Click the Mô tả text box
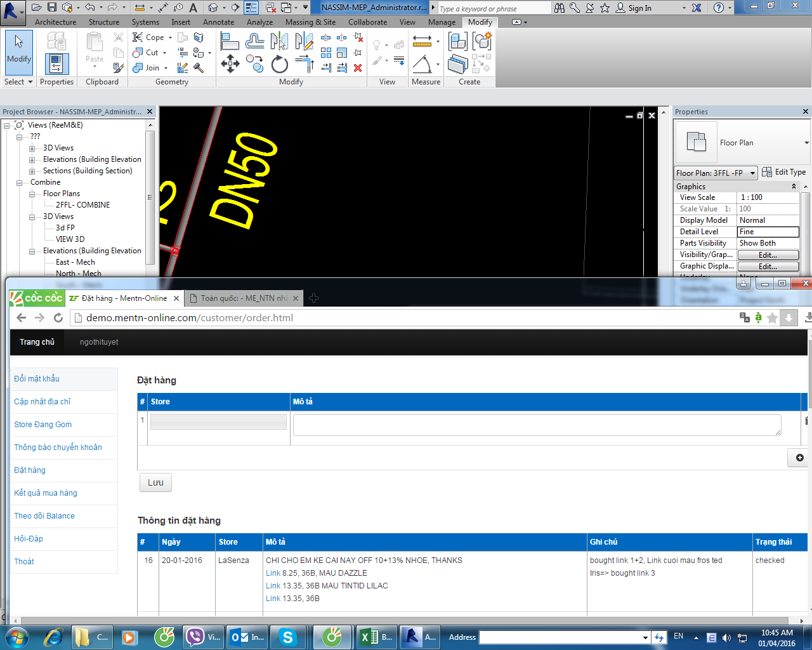 pyautogui.click(x=537, y=425)
